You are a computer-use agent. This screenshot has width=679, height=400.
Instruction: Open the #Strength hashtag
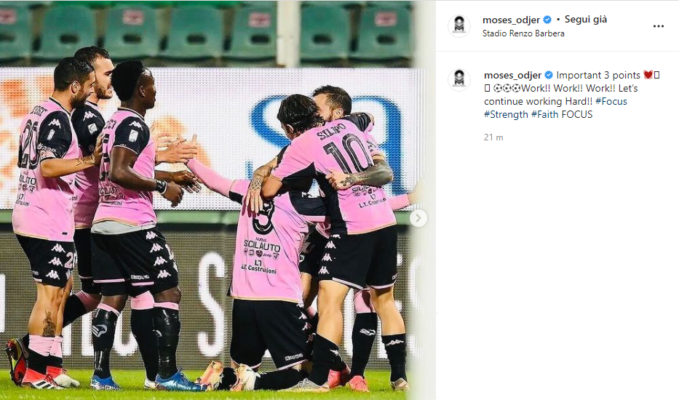coord(506,115)
